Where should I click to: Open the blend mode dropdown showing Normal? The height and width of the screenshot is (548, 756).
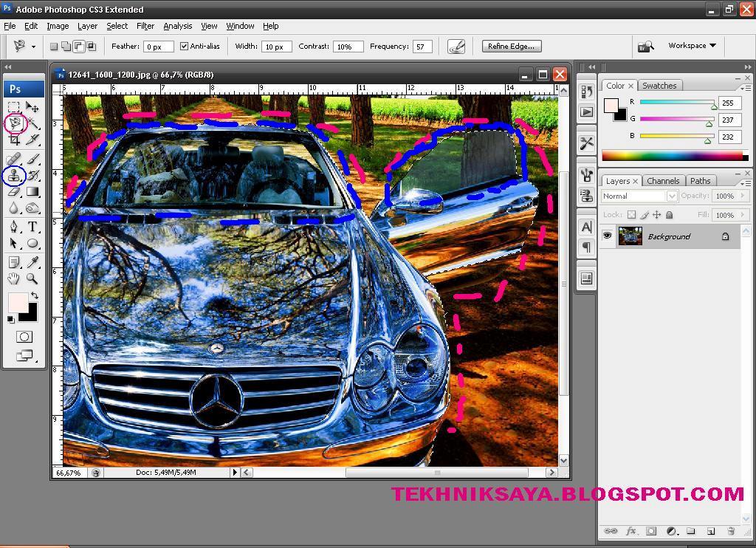(639, 196)
